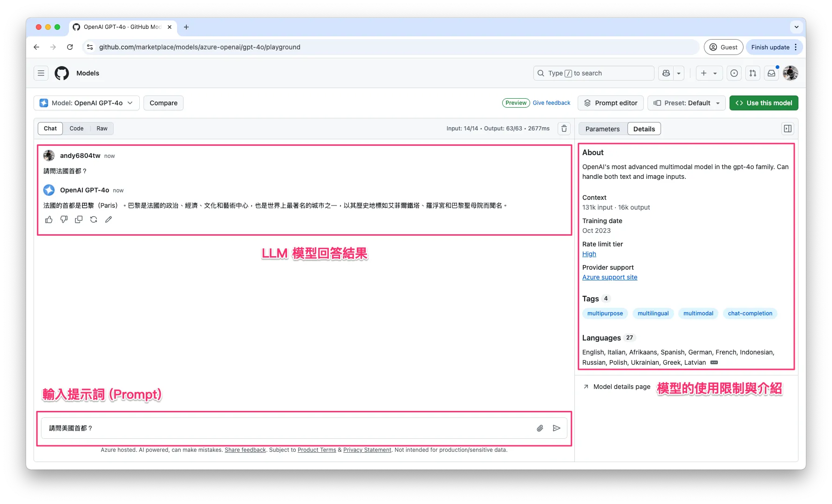Image resolution: width=832 pixels, height=504 pixels.
Task: Open the create new plus menu
Action: (x=709, y=73)
